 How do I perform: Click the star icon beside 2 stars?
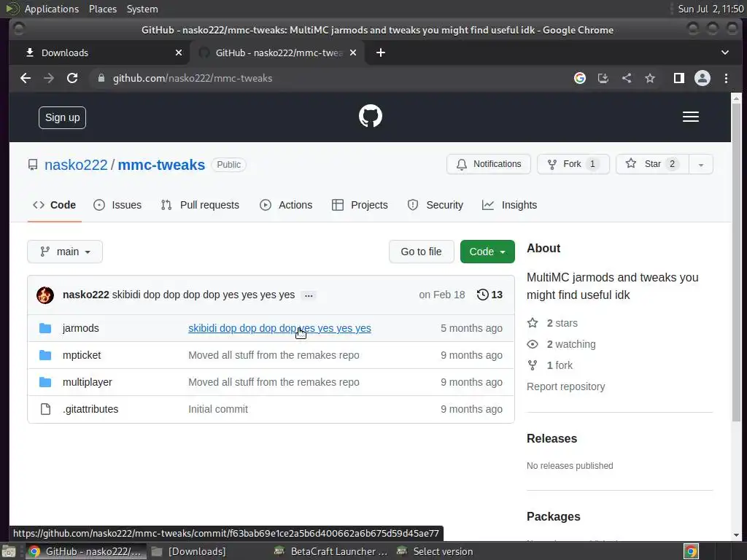pyautogui.click(x=533, y=323)
